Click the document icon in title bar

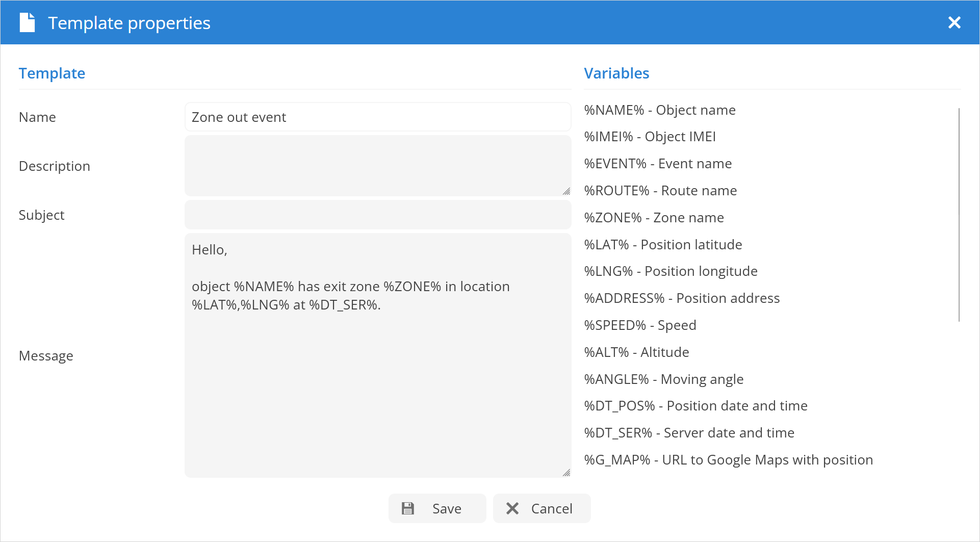point(27,23)
